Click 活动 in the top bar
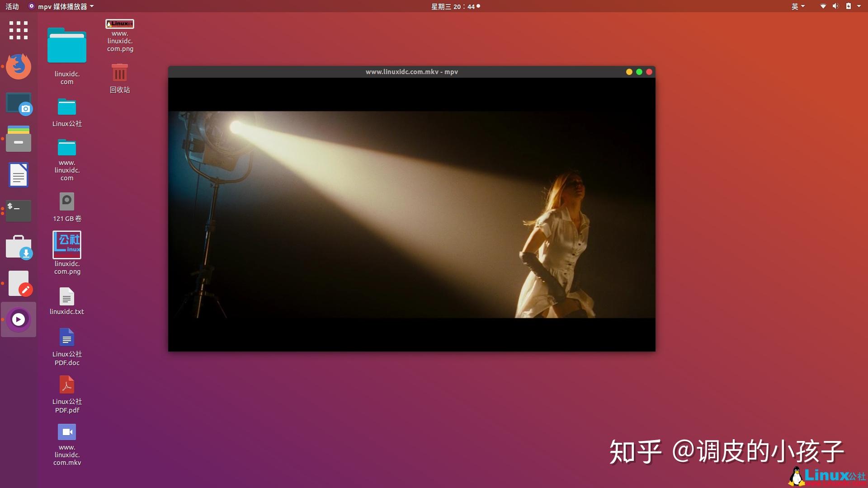This screenshot has width=868, height=488. pyautogui.click(x=12, y=6)
